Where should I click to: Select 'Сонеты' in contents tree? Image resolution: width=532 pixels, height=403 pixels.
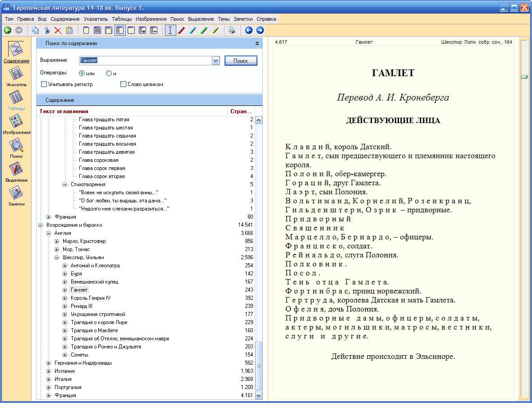tap(79, 355)
